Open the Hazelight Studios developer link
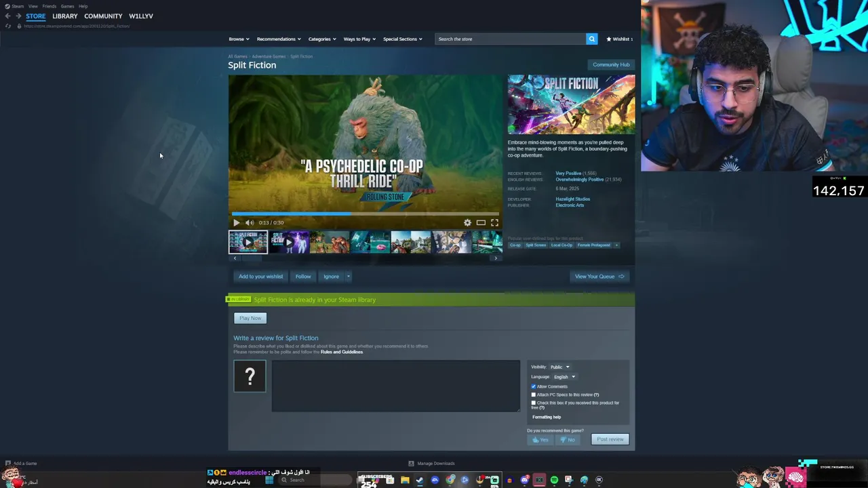Viewport: 868px width, 488px height. tap(573, 199)
